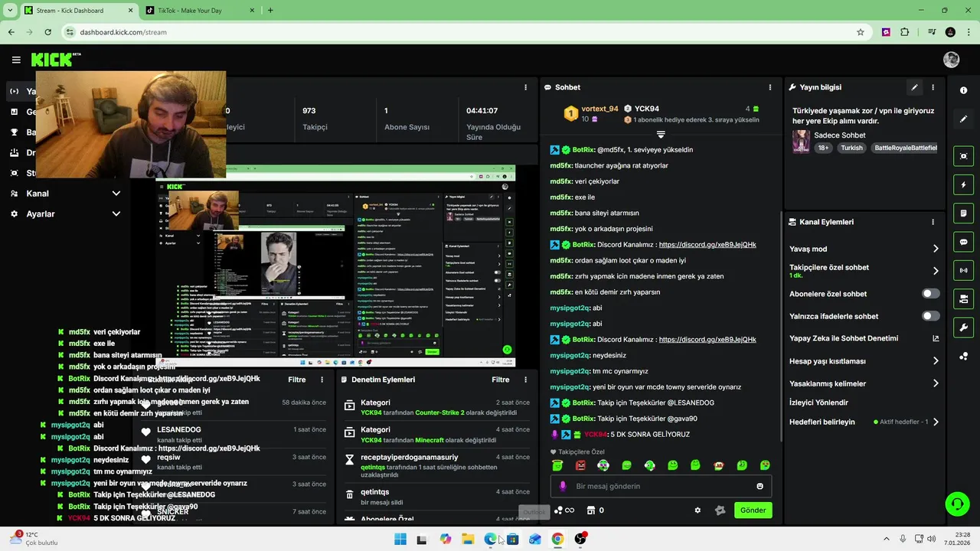Click the browser address bar

[x=464, y=32]
